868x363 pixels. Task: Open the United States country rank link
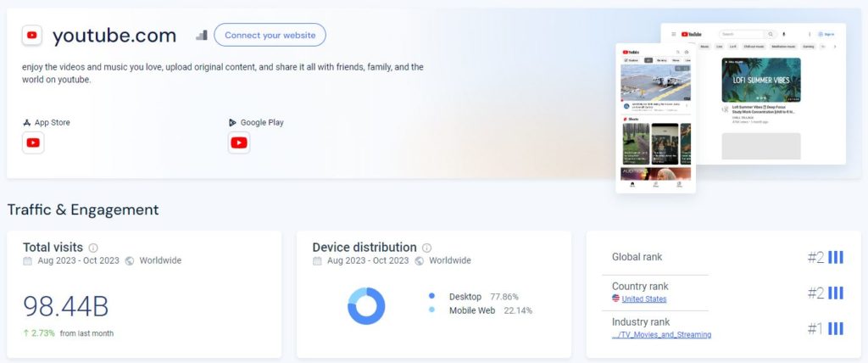coord(644,299)
